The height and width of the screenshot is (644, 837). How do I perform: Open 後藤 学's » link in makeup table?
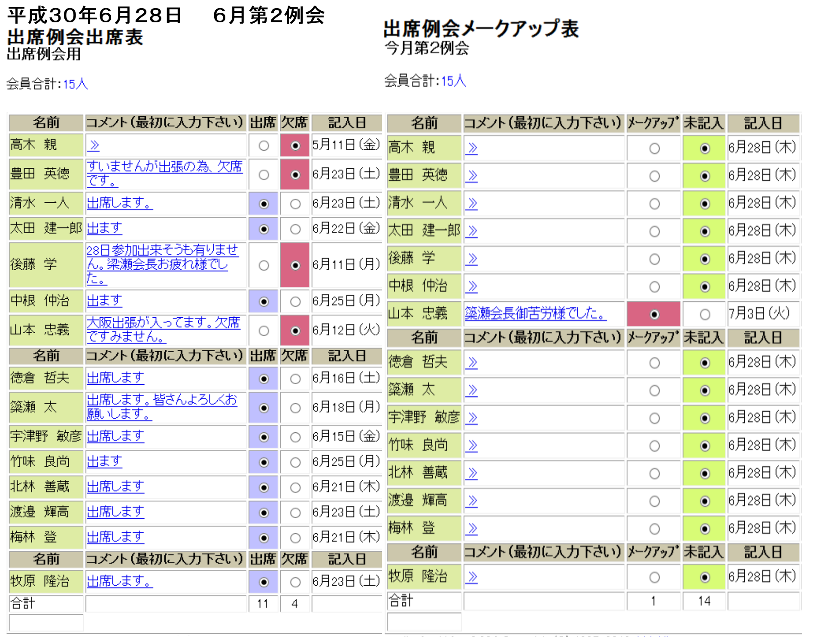[471, 259]
